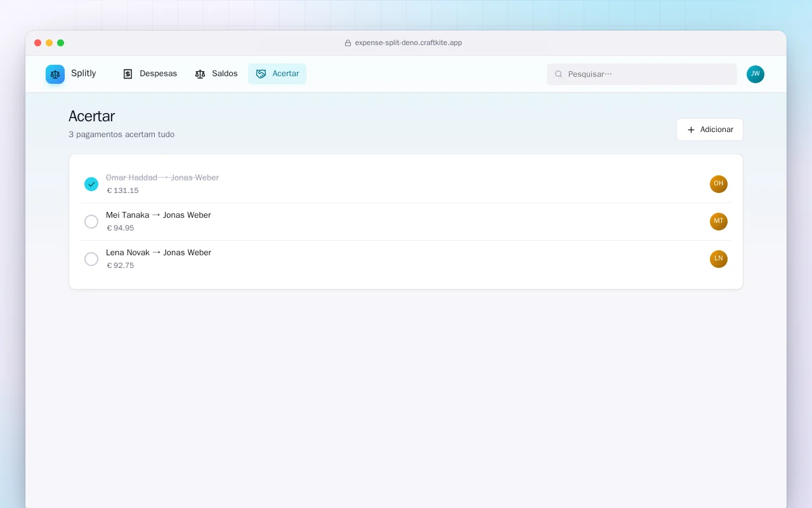
Task: Click the OH avatar for Omar Haddad
Action: 719,184
